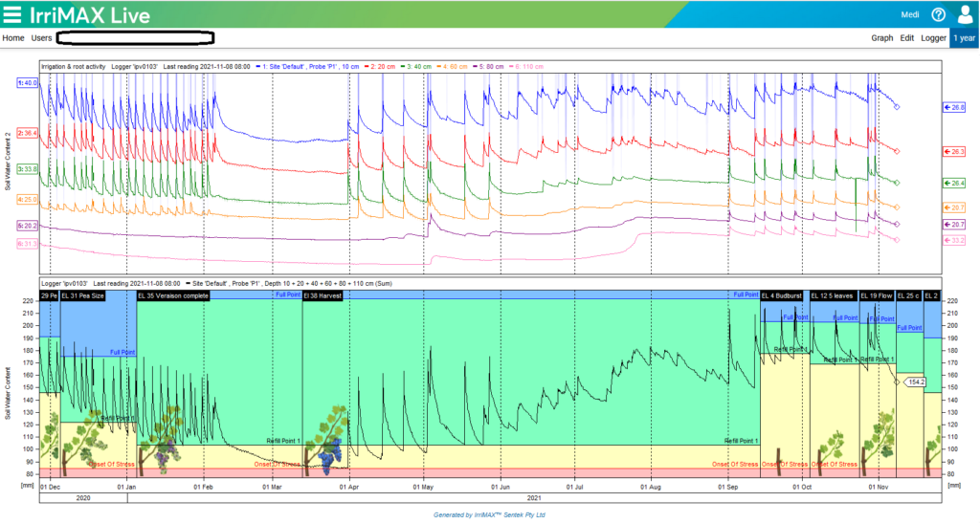Go to the Home tab
980x523 pixels.
[13, 38]
